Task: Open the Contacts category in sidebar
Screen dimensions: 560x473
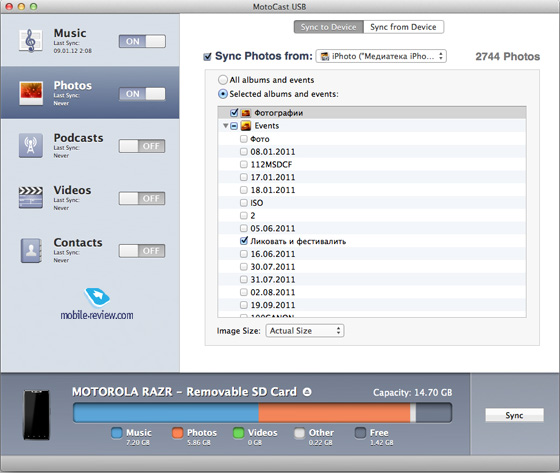Action: tap(90, 250)
